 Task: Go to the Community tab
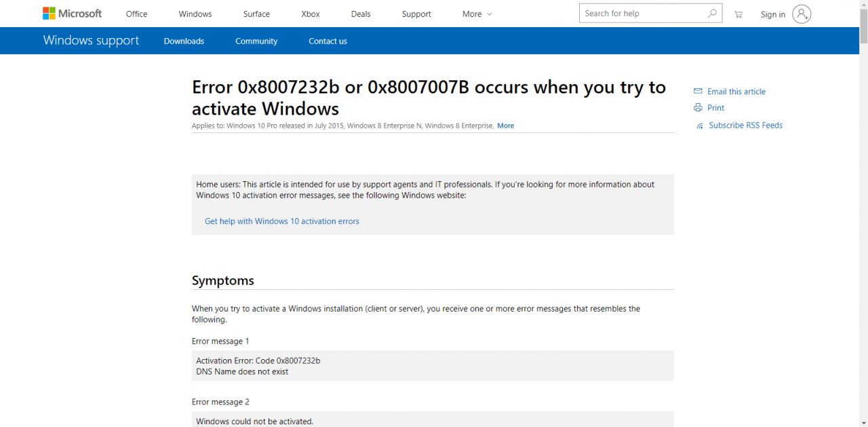[x=256, y=41]
